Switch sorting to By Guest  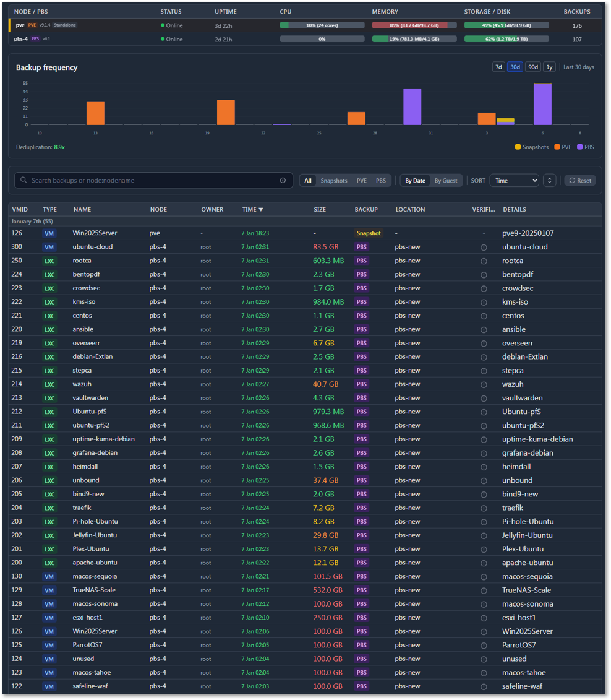click(x=446, y=180)
